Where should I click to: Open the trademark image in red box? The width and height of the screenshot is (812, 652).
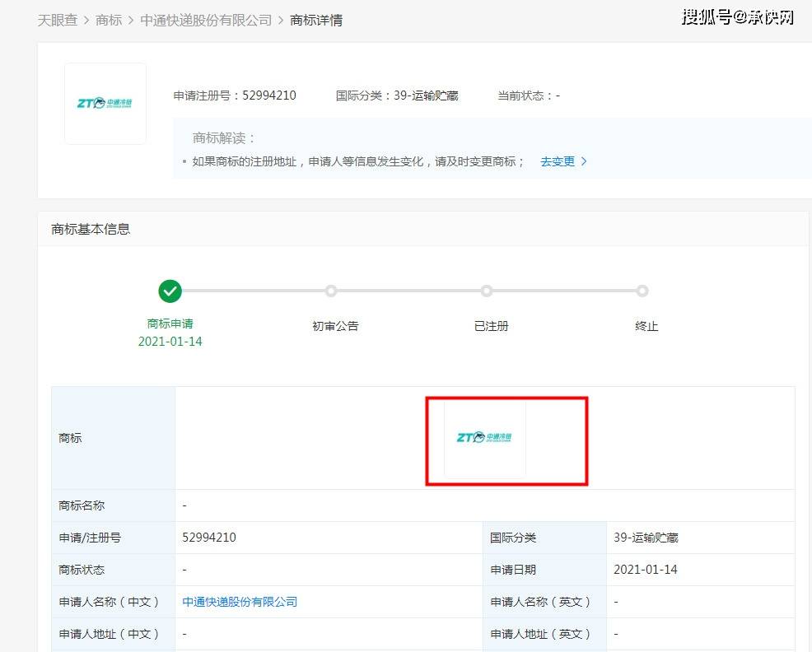pos(485,438)
